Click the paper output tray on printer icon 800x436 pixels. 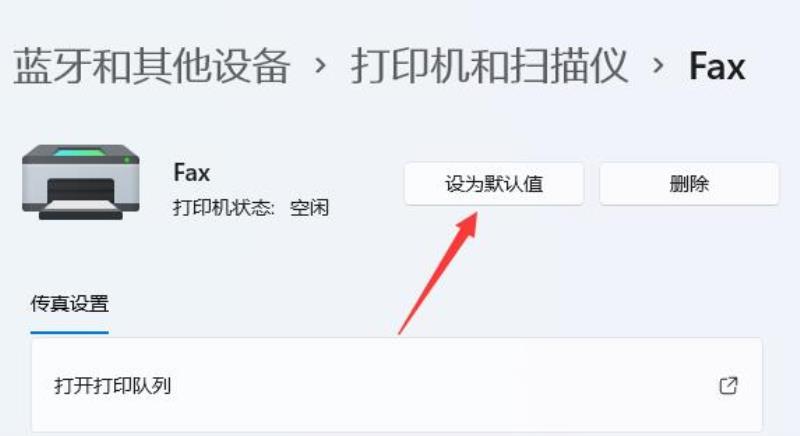pyautogui.click(x=81, y=207)
